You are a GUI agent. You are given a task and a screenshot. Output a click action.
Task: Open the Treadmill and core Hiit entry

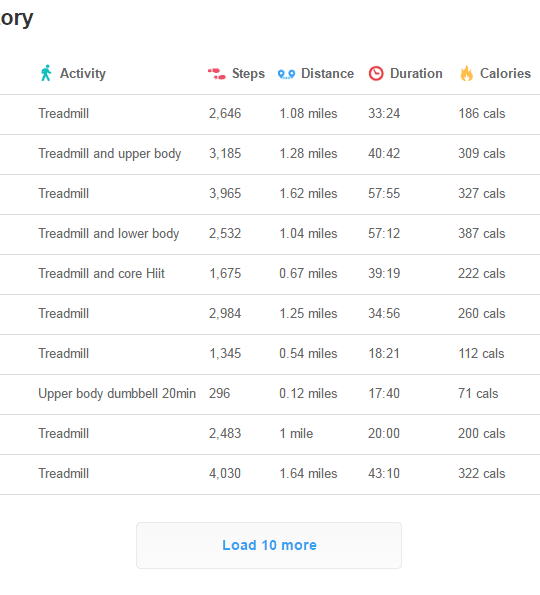coord(101,273)
